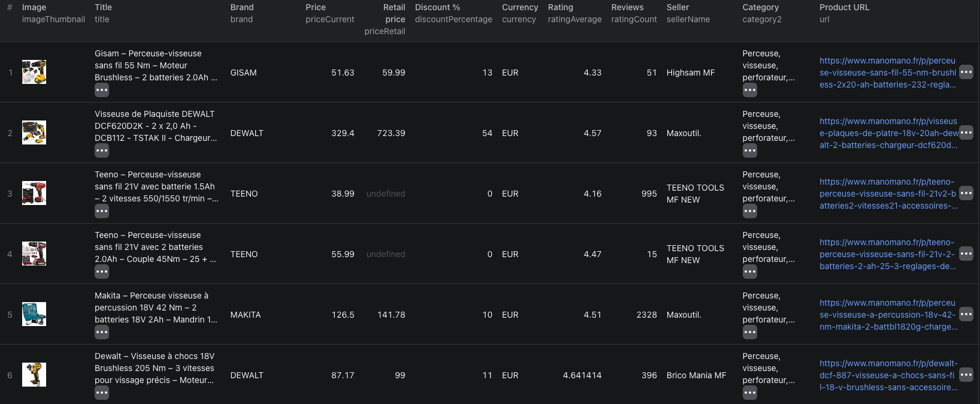Select the Currency column header

pos(520,13)
